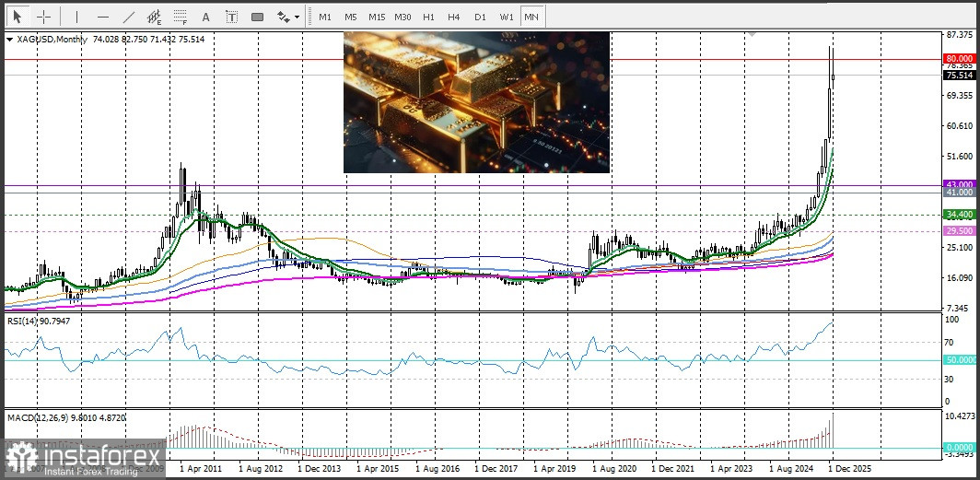Select the rectangle shape tool
This screenshot has height=480, width=980.
click(x=257, y=17)
